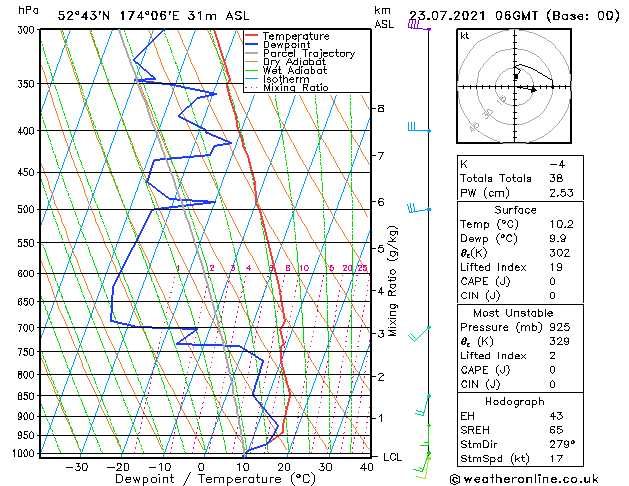Select the 'Wet Adiabat' legend label

click(x=295, y=70)
